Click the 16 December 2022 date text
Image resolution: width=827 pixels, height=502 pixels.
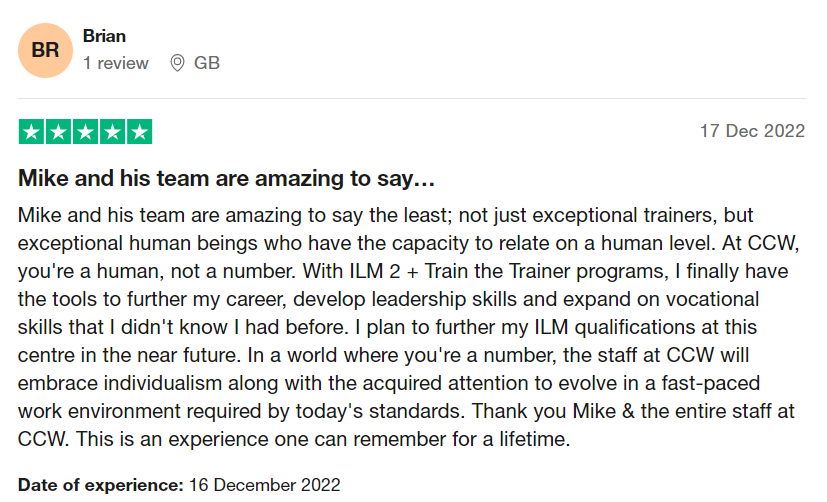pos(265,485)
